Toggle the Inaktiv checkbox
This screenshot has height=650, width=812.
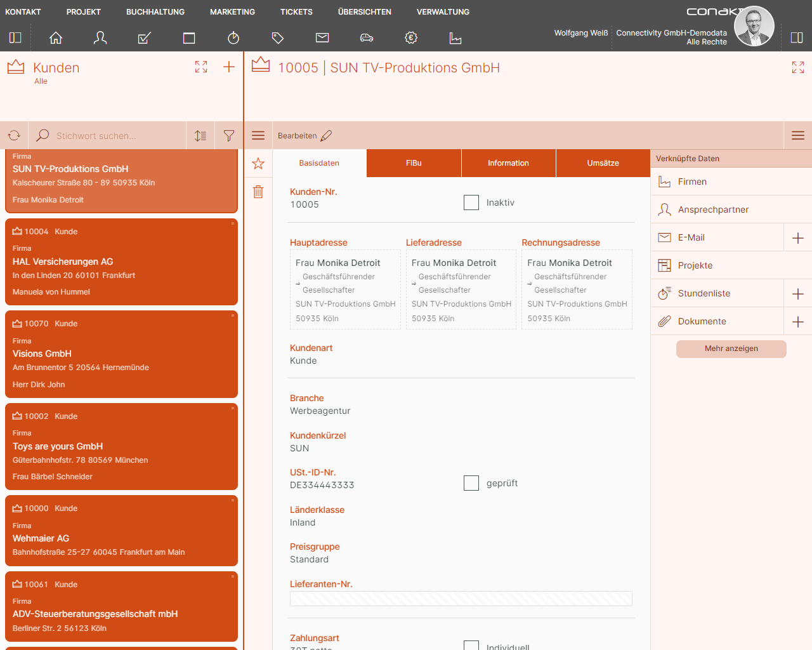pyautogui.click(x=471, y=202)
